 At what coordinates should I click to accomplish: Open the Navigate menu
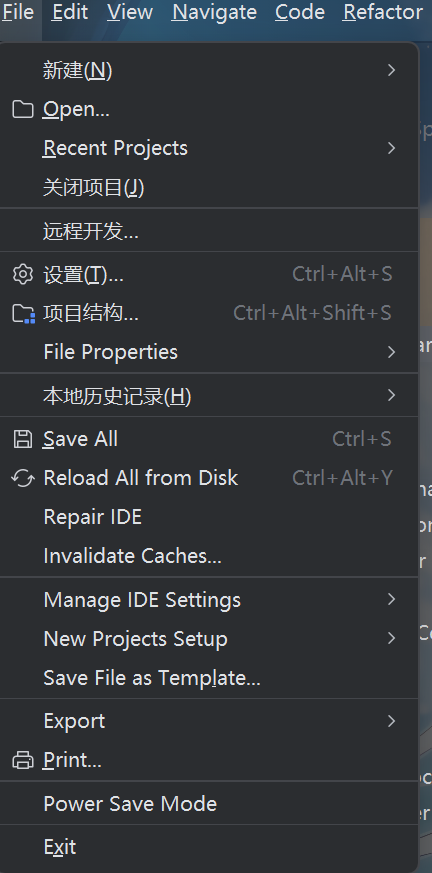click(x=214, y=12)
